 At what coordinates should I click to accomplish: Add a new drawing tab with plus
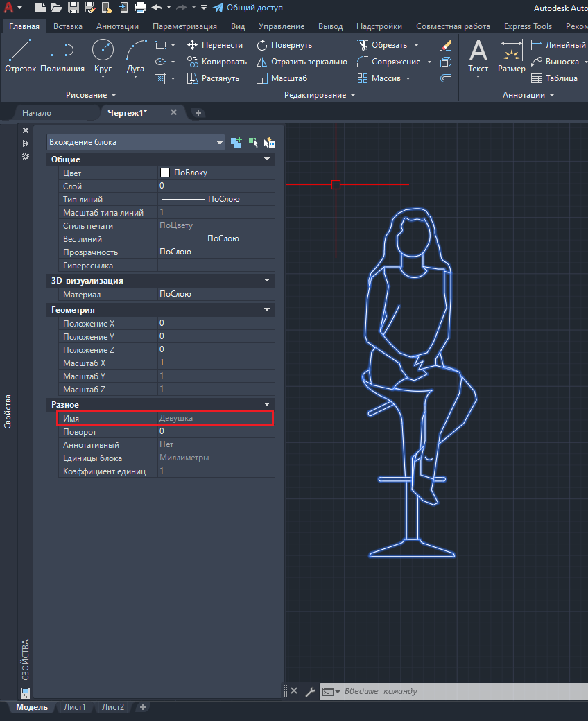coord(198,113)
